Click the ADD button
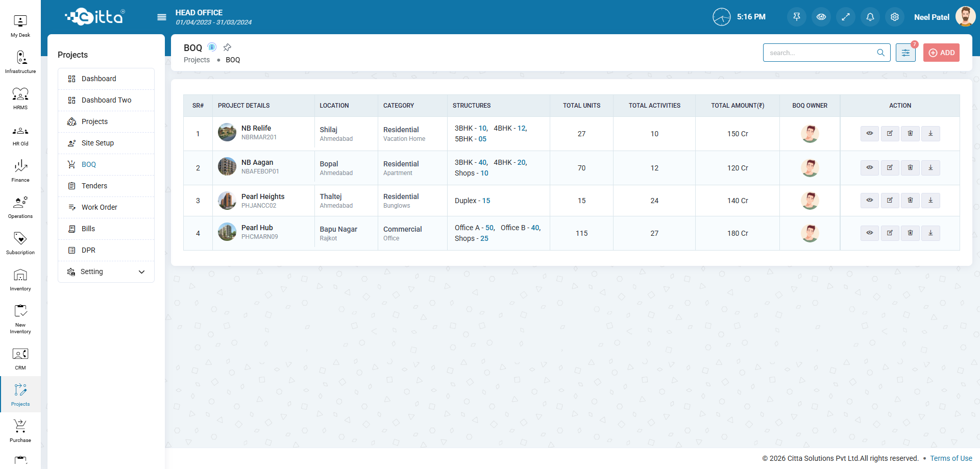This screenshot has width=980, height=469. (x=941, y=53)
